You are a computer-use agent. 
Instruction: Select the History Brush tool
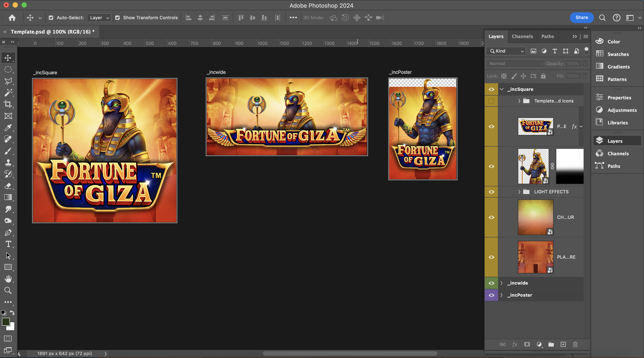[8, 174]
